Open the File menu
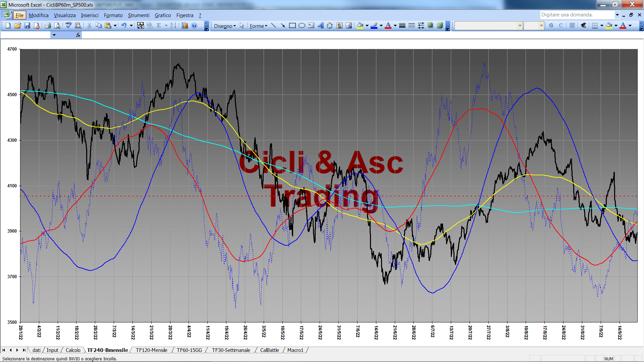This screenshot has height=362, width=644. 19,15
